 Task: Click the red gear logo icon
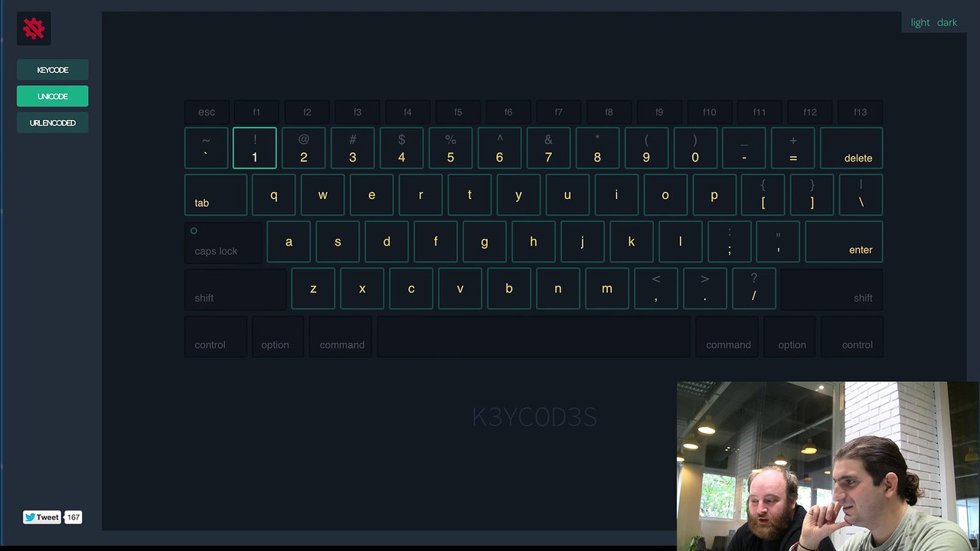(34, 29)
